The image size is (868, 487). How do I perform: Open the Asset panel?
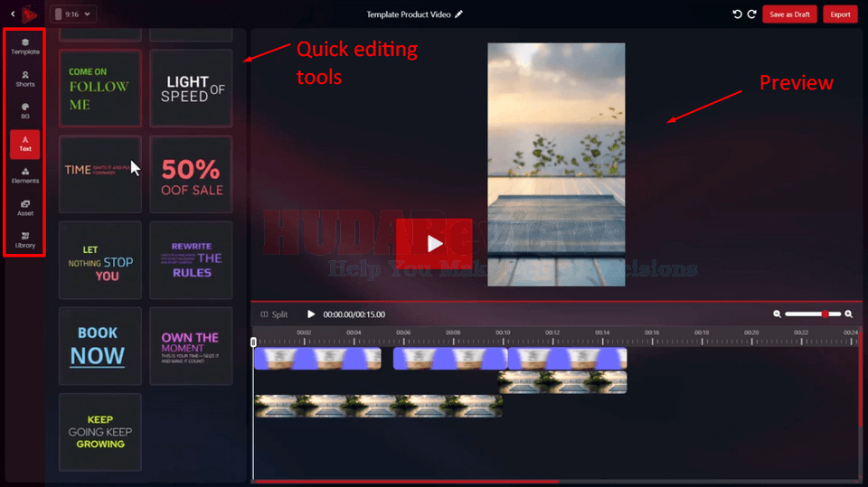click(x=25, y=208)
